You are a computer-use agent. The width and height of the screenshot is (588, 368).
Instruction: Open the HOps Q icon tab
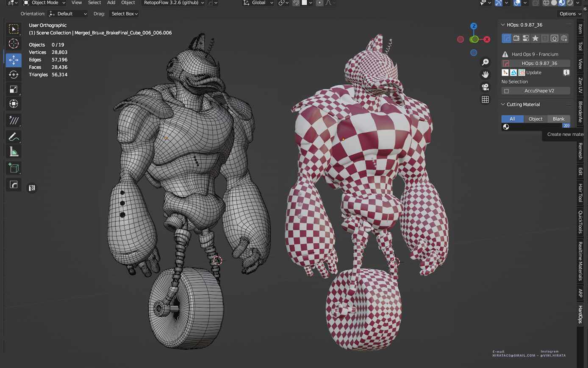click(554, 38)
